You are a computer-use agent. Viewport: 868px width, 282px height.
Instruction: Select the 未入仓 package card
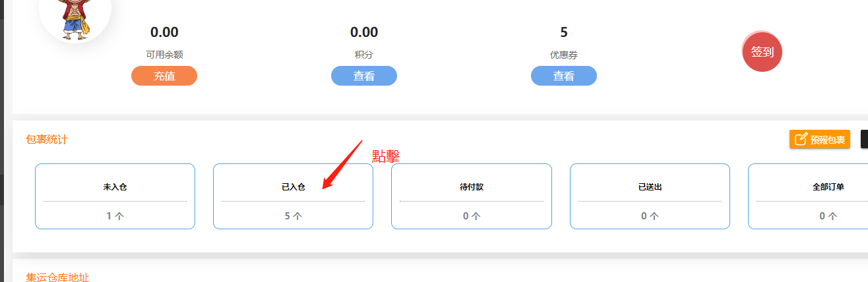click(x=115, y=196)
